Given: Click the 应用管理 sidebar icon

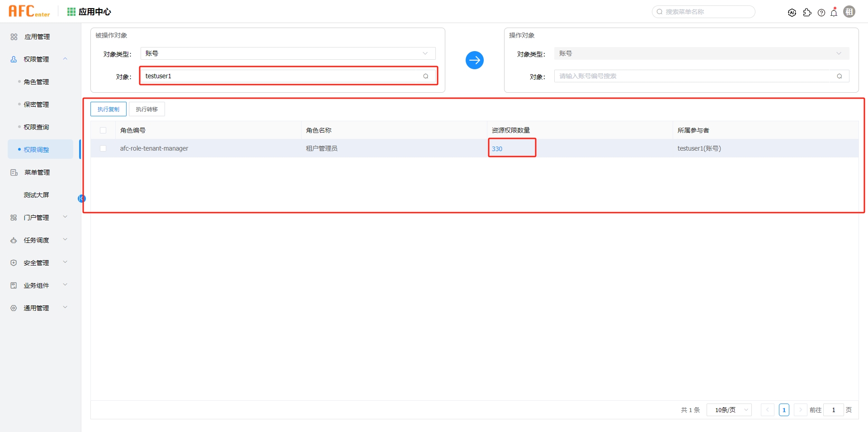Looking at the screenshot, I should (x=13, y=37).
